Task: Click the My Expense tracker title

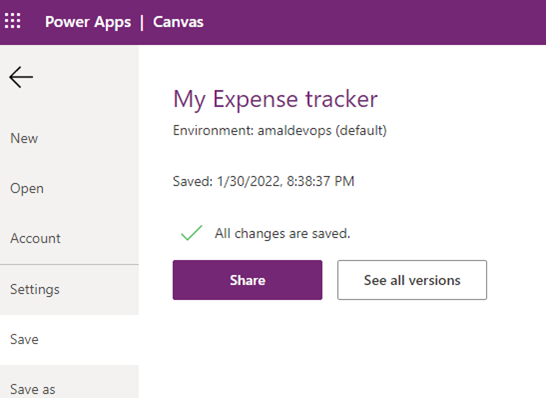Action: (275, 99)
